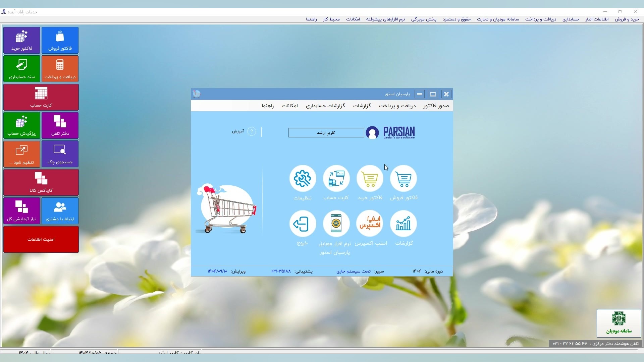Click the blue sales invoice tile in sidebar

tap(60, 40)
